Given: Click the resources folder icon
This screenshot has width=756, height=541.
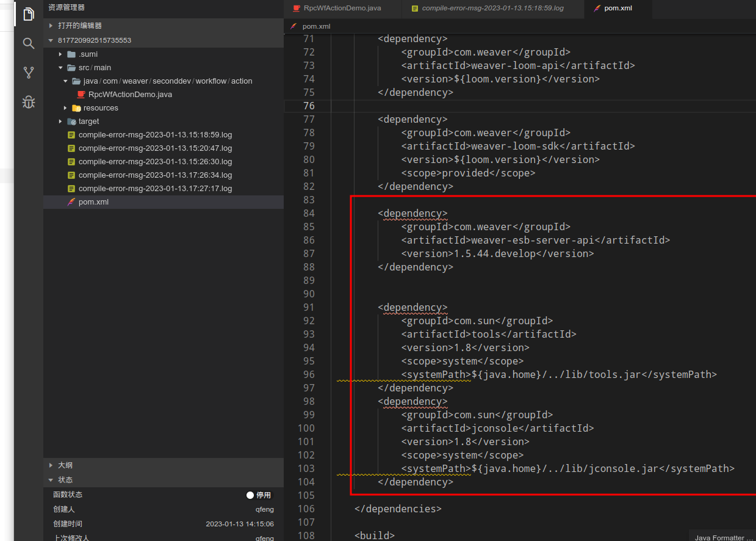Looking at the screenshot, I should pos(76,108).
